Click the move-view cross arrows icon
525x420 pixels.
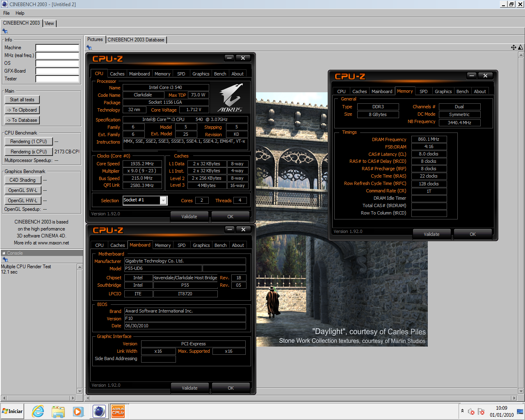coord(514,47)
